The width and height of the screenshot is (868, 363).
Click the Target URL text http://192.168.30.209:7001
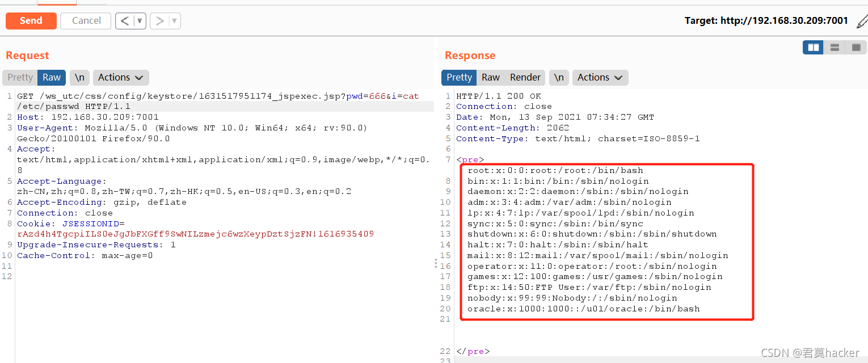pos(784,20)
